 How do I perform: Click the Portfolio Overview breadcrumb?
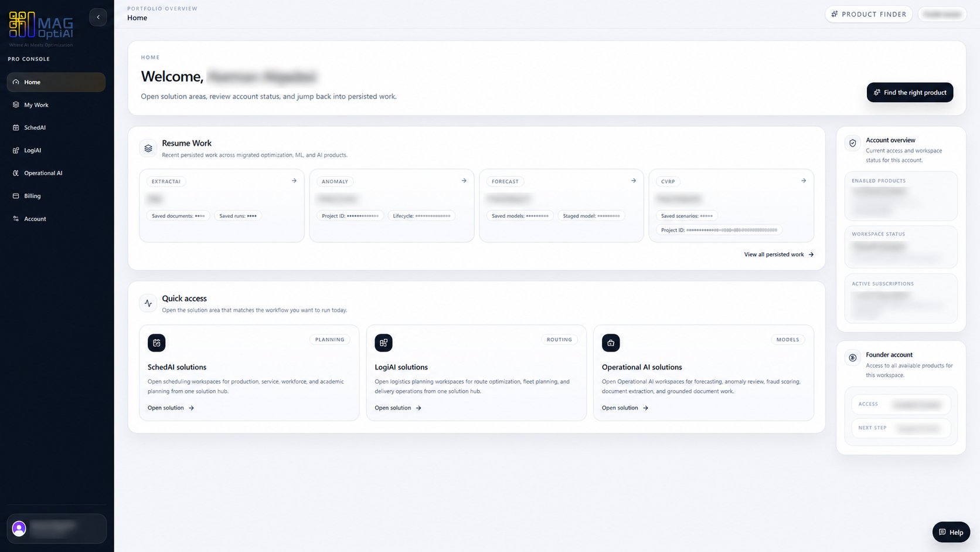(162, 9)
